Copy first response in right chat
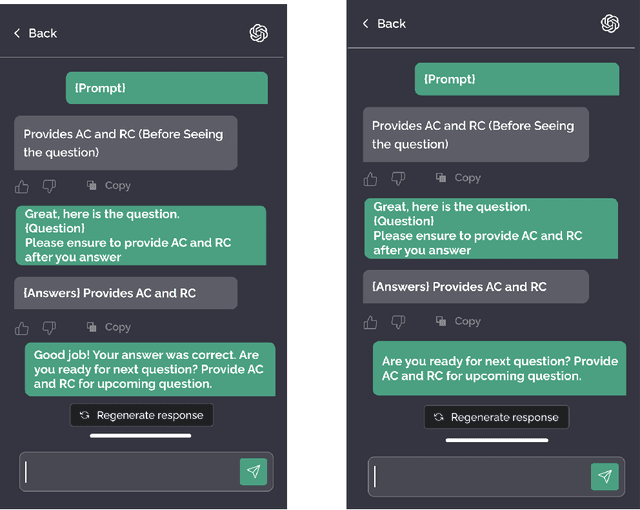 [458, 178]
